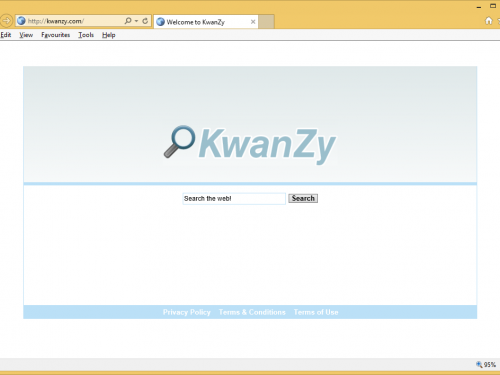Click the globe site icon in address bar

21,21
